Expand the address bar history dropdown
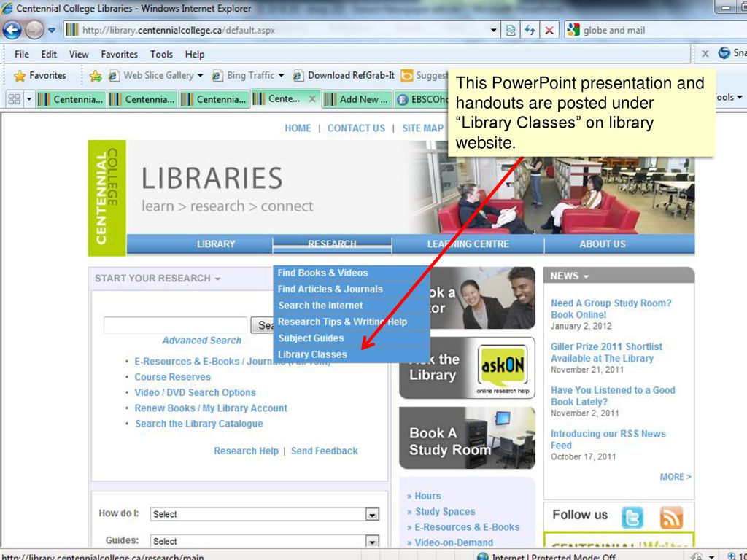 pyautogui.click(x=494, y=31)
